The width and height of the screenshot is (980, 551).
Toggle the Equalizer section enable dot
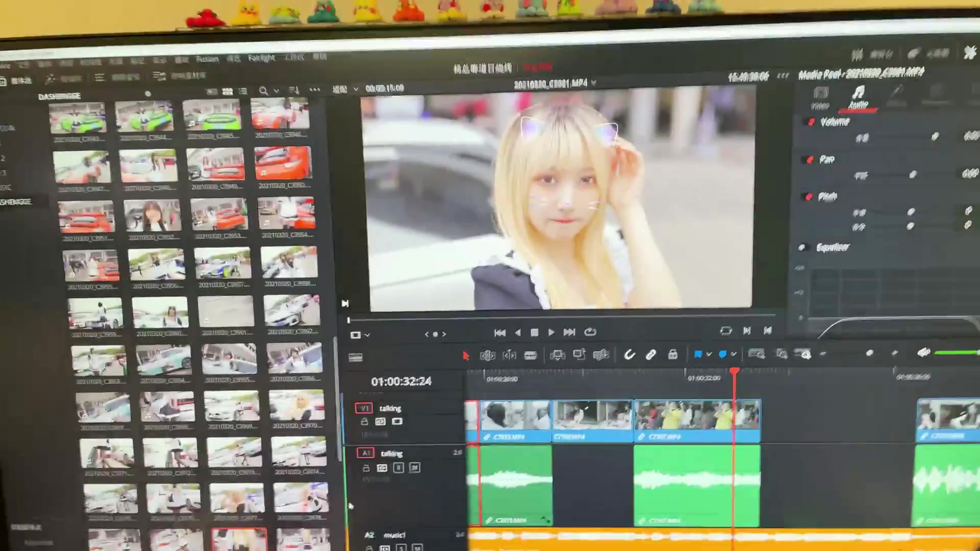[x=802, y=247]
